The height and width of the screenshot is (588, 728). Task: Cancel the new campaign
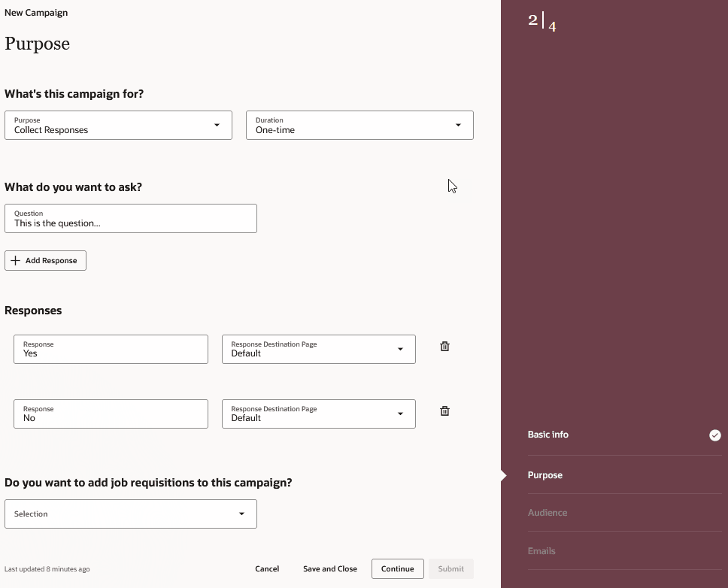(x=267, y=568)
